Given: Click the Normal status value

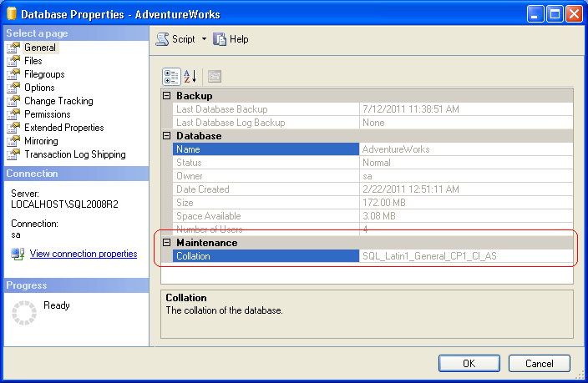Looking at the screenshot, I should pos(377,163).
